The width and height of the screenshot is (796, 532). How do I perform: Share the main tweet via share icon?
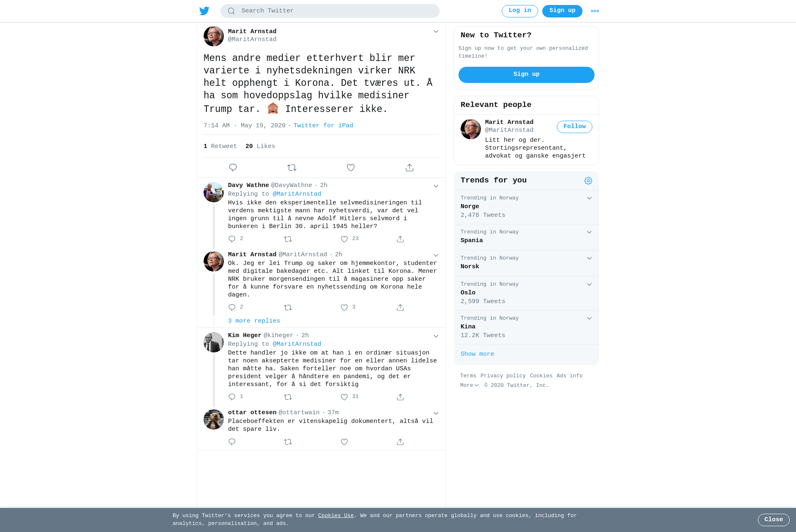coord(410,168)
